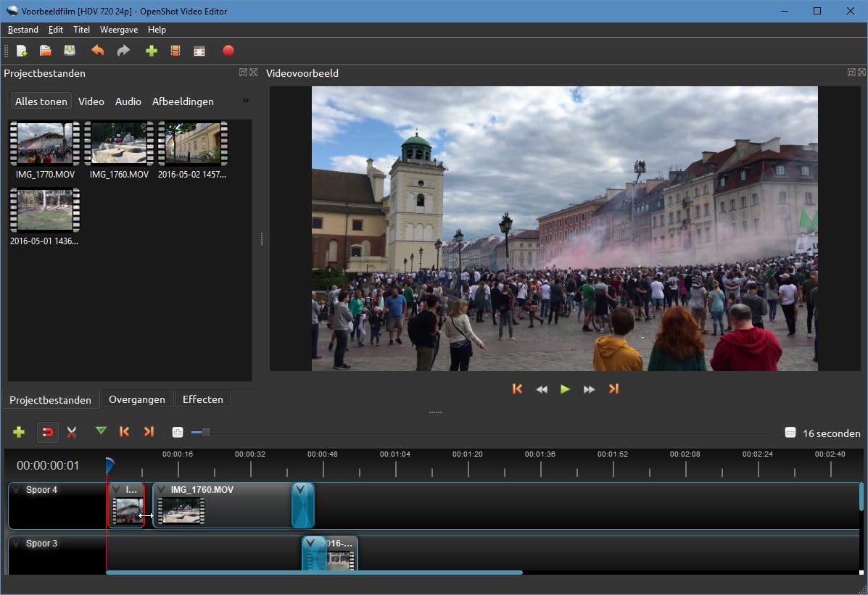Image resolution: width=868 pixels, height=595 pixels.
Task: Show more filter tabs with the chevron
Action: 245,101
